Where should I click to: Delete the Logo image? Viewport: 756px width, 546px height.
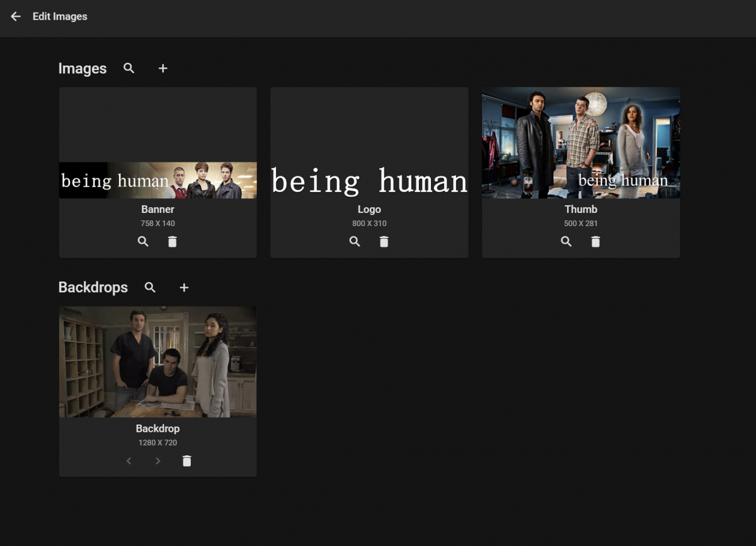[384, 241]
